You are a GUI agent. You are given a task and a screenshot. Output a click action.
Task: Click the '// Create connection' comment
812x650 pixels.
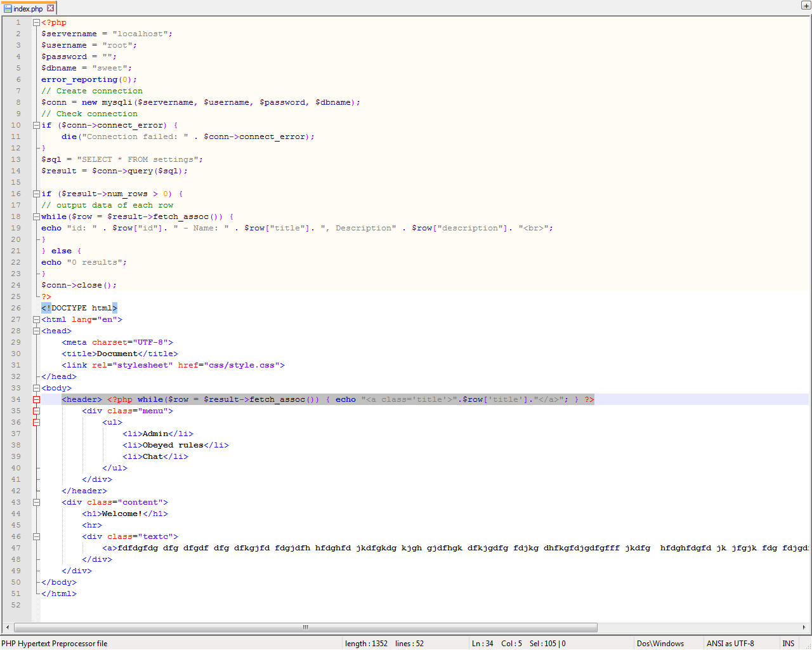click(x=92, y=91)
